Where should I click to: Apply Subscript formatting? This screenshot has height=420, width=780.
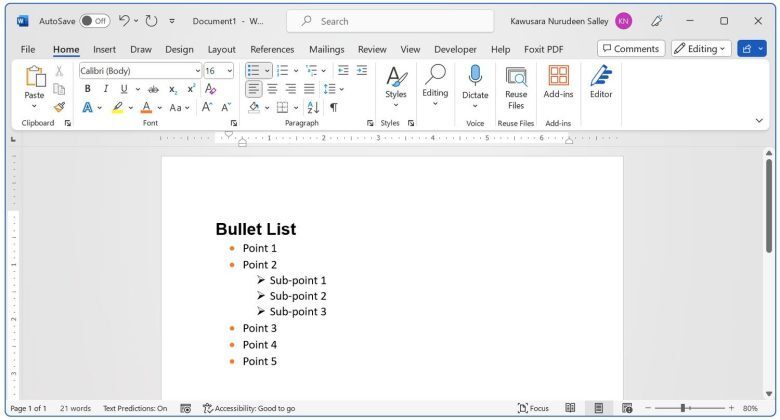pos(173,90)
